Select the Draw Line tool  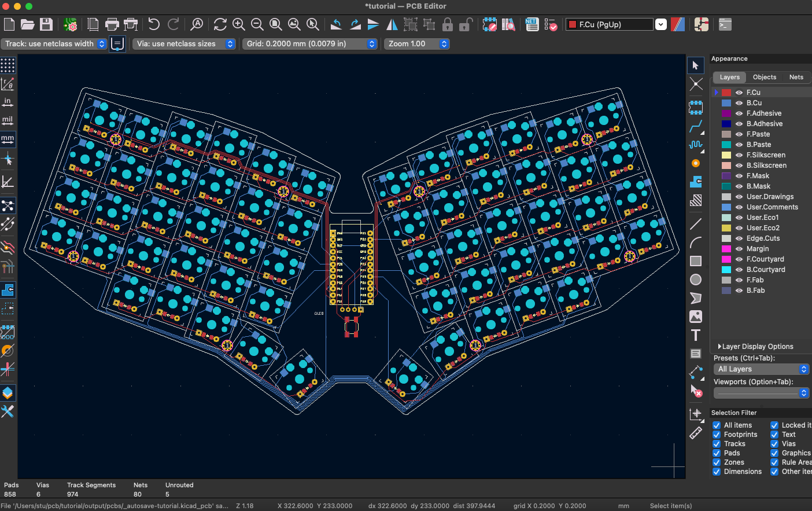pos(696,224)
